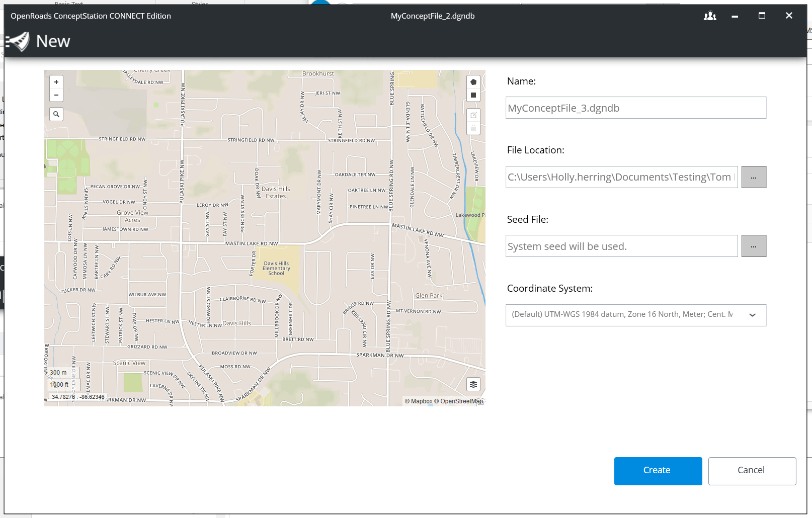Viewport: 812px width, 518px height.
Task: Click the Create button
Action: click(658, 471)
